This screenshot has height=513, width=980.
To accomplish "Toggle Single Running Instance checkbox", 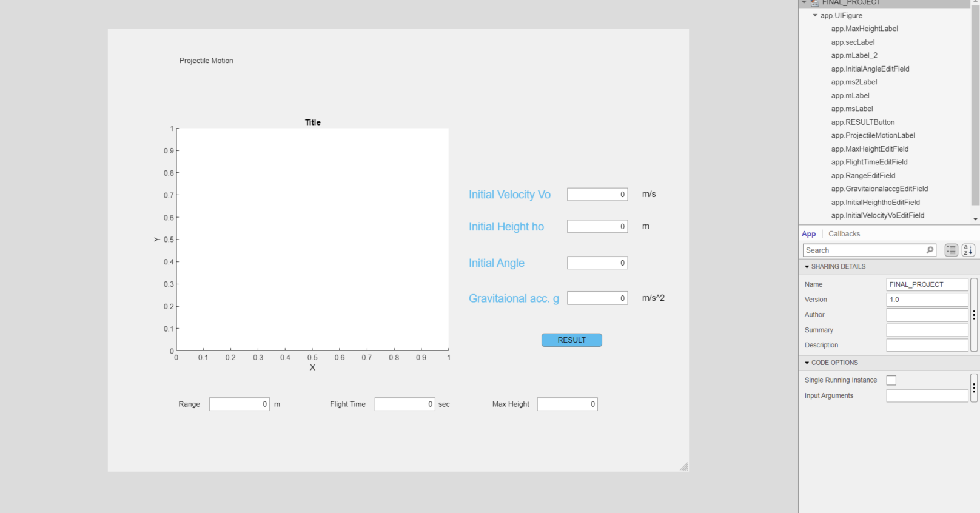I will click(891, 380).
